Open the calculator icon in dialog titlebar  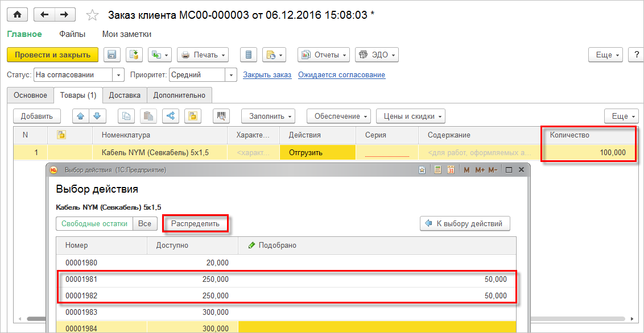[x=437, y=170]
